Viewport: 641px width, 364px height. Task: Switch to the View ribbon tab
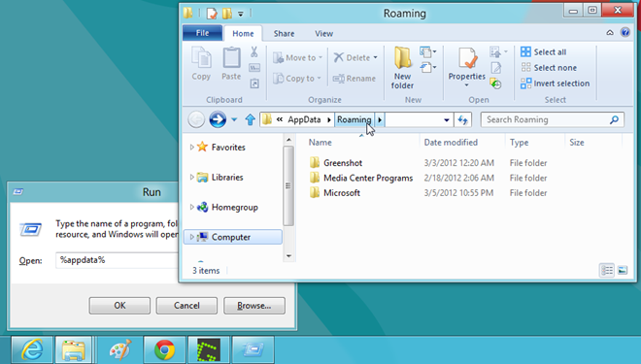click(323, 34)
